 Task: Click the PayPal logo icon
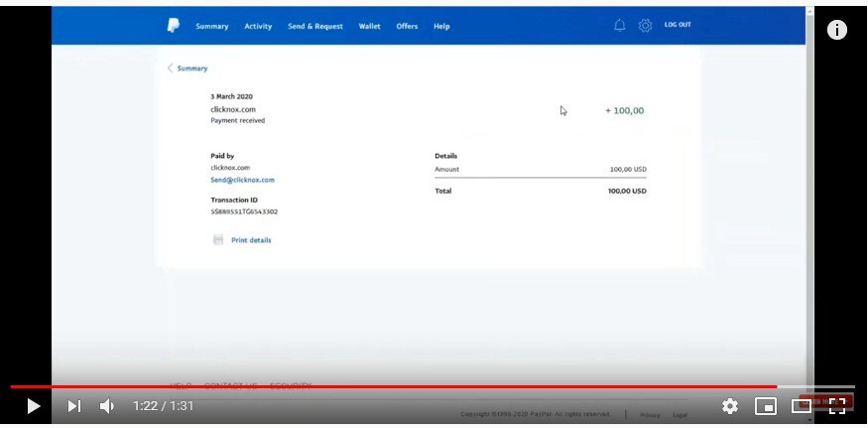174,26
